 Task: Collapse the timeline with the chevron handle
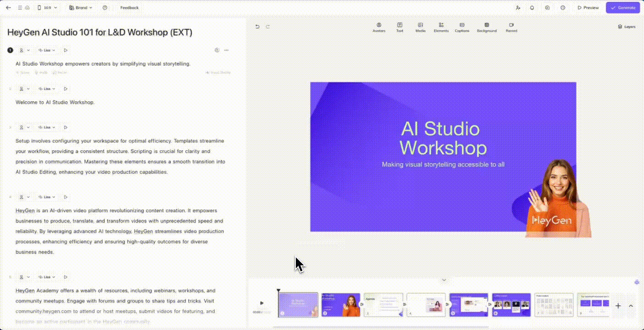(444, 280)
